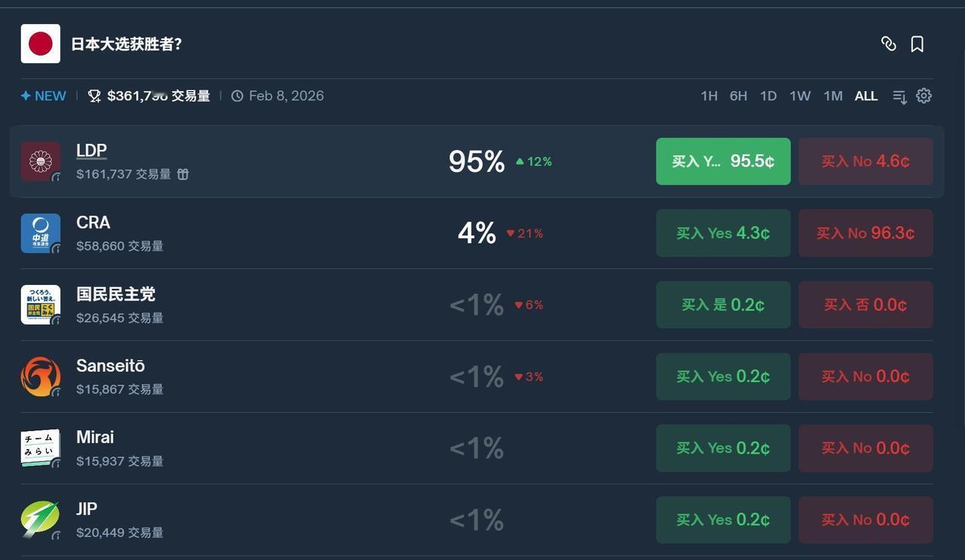Bookmark the Japan election market
The width and height of the screenshot is (965, 560).
point(917,44)
